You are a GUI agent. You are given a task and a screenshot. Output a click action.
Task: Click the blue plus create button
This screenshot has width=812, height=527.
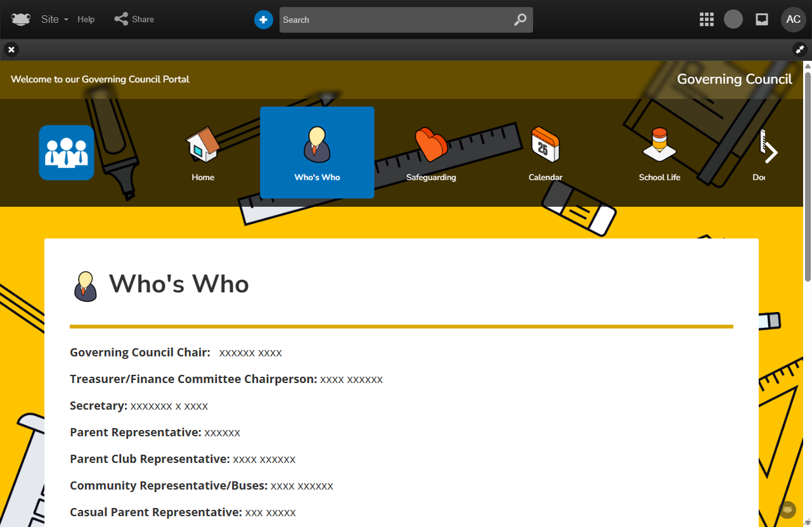(264, 20)
